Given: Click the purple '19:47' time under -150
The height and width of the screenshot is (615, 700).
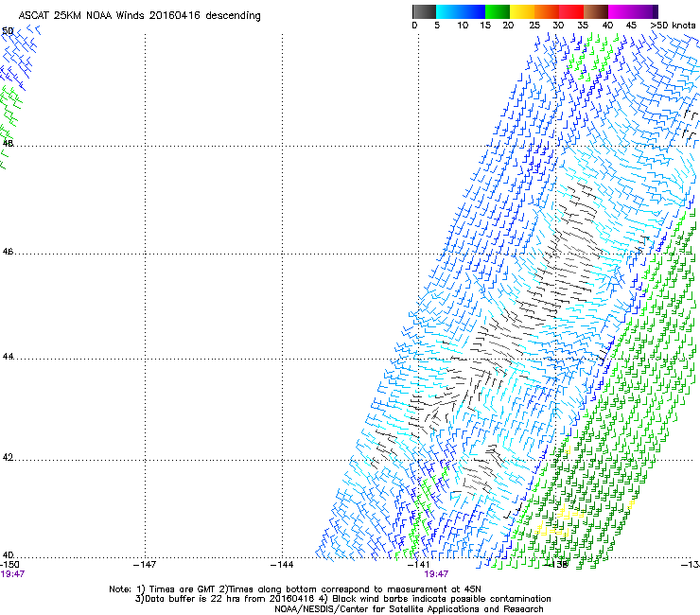Looking at the screenshot, I should point(12,574).
